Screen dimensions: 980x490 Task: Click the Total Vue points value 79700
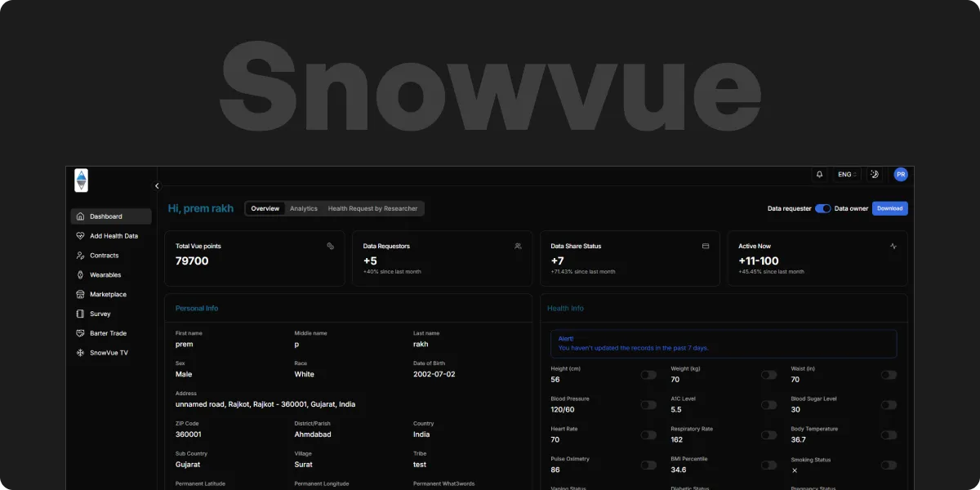(192, 261)
